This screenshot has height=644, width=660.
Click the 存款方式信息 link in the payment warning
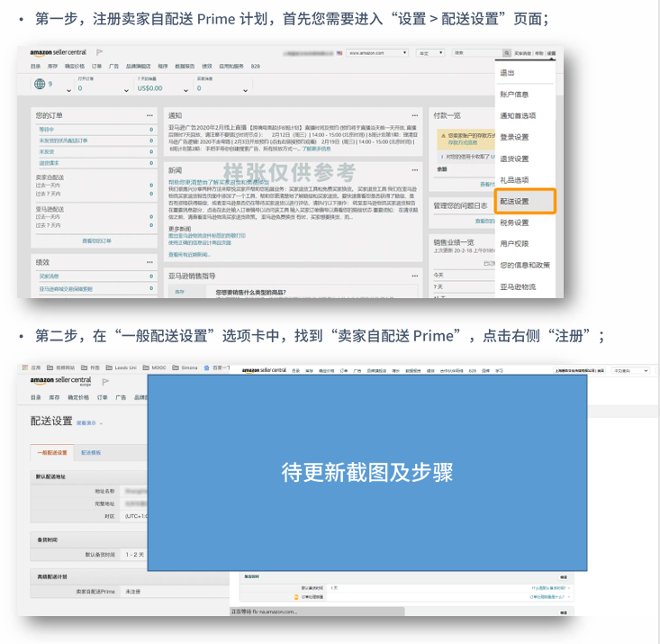click(462, 143)
